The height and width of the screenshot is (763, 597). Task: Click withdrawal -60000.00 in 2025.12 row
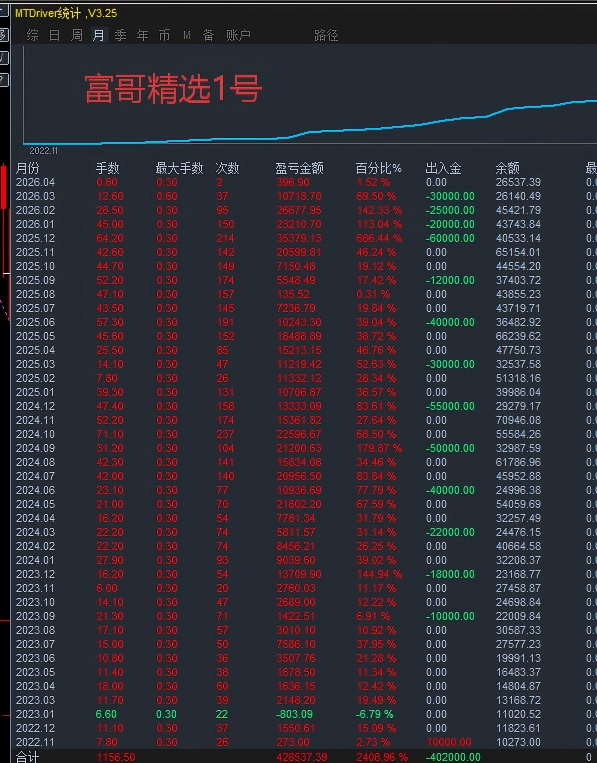450,238
